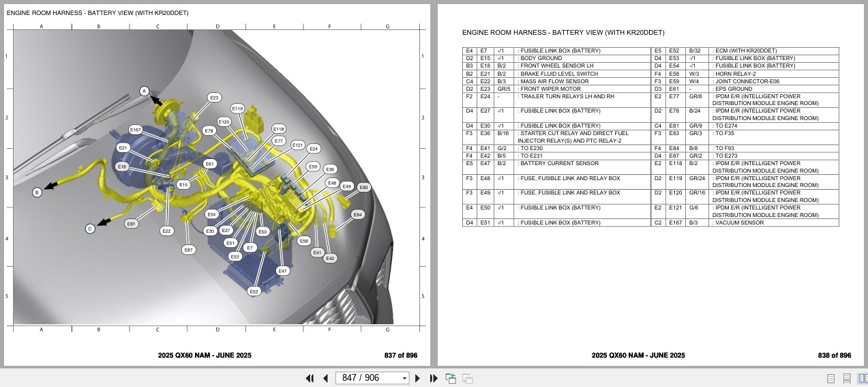The image size is (868, 387).
Task: Click table entry 'HORN RELAY-2'
Action: click(736, 73)
